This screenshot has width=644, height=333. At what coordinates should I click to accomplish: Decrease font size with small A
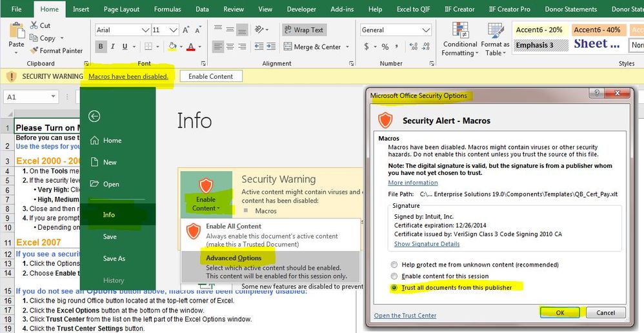(198, 30)
